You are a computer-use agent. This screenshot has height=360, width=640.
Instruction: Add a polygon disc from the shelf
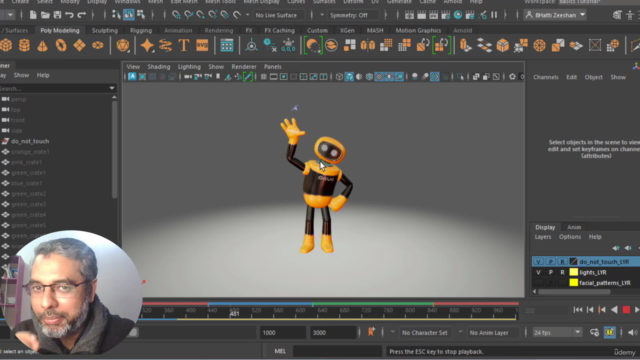(98, 45)
